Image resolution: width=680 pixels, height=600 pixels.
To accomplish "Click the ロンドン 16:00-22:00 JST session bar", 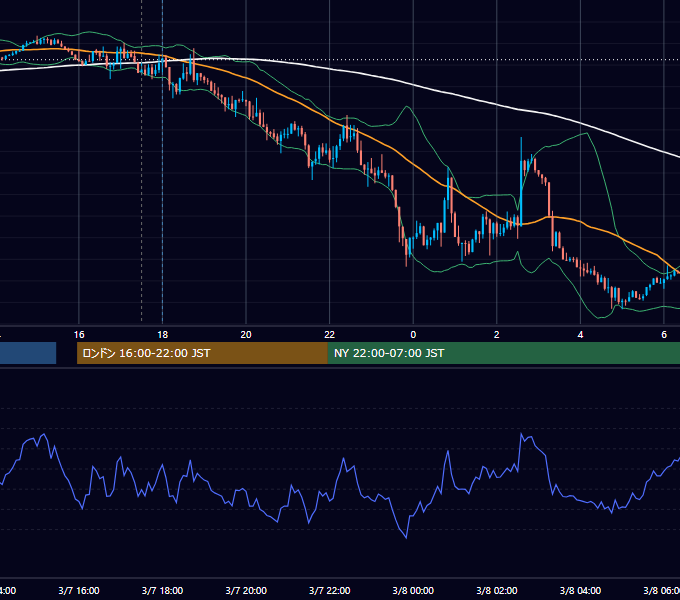I will point(202,353).
